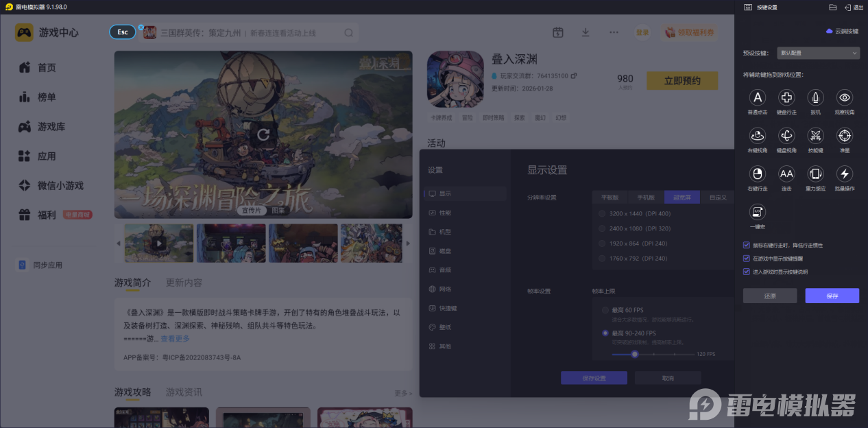Switch to 平板版 resolution tab
868x428 pixels.
(610, 198)
